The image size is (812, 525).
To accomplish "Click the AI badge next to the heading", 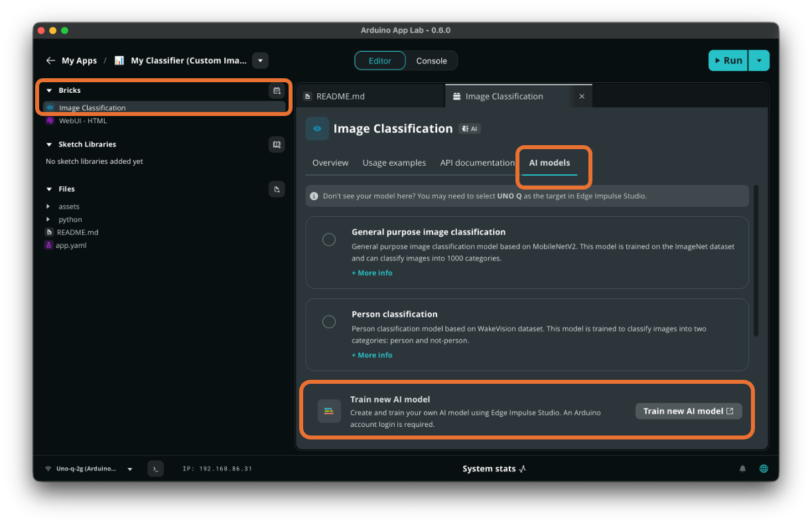I will pos(470,129).
